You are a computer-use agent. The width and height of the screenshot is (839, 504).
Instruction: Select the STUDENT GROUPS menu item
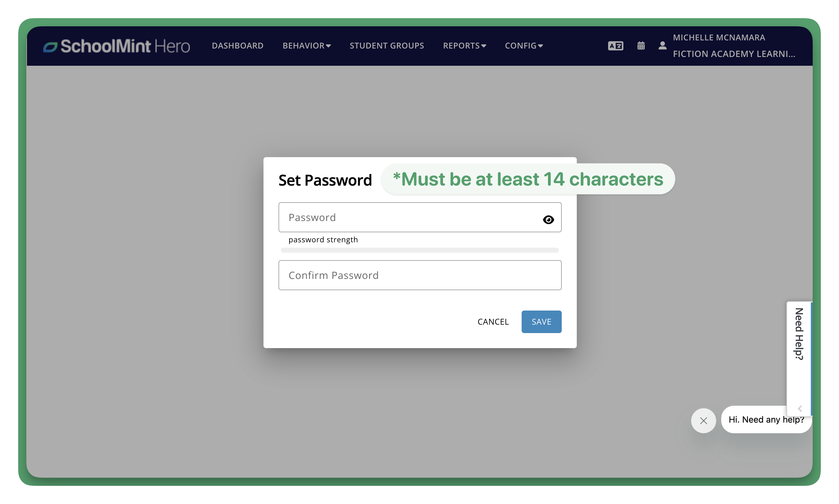tap(387, 45)
